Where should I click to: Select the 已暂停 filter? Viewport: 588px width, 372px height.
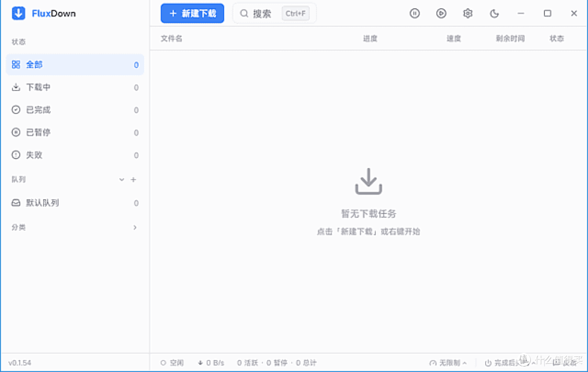[x=75, y=132]
